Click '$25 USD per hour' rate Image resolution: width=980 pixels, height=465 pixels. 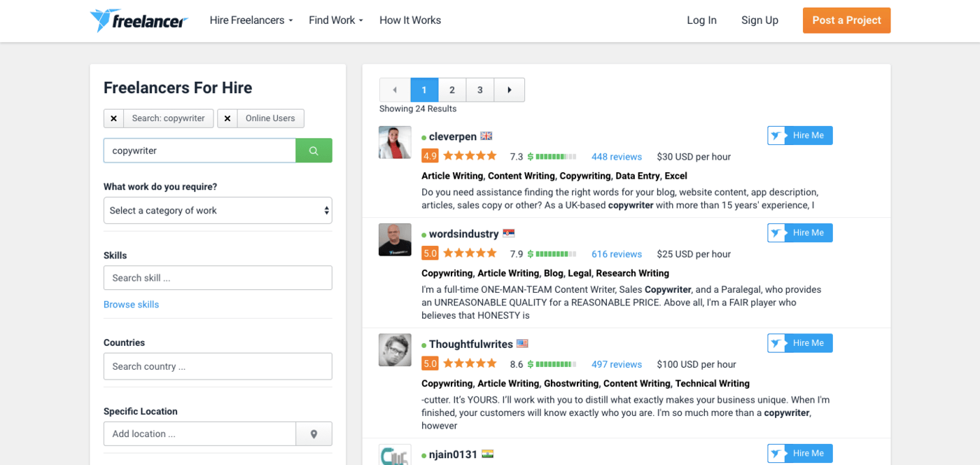694,254
